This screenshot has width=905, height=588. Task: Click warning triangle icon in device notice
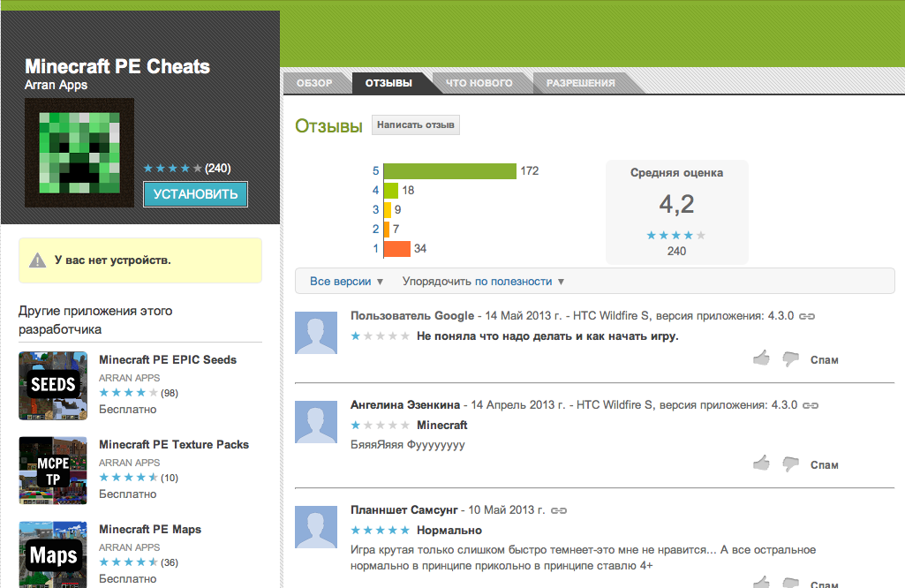pyautogui.click(x=37, y=260)
